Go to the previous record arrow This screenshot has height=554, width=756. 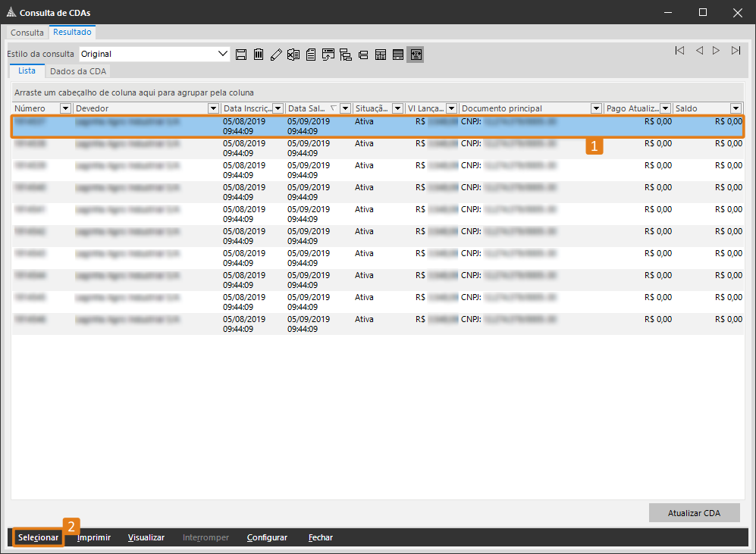coord(698,51)
